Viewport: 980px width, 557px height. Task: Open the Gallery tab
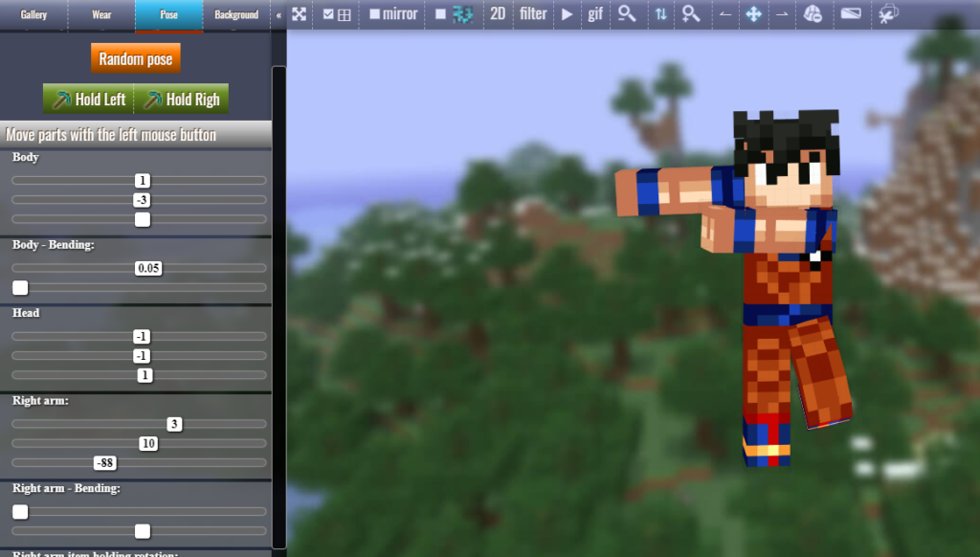33,14
